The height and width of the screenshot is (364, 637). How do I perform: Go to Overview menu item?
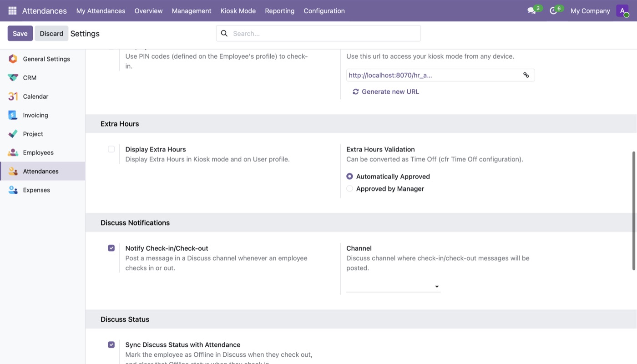[x=148, y=10]
